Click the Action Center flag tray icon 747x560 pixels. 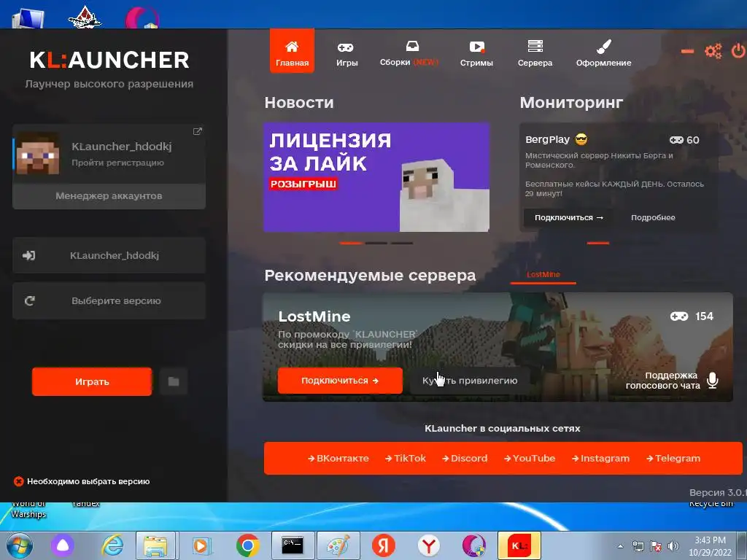[656, 546]
